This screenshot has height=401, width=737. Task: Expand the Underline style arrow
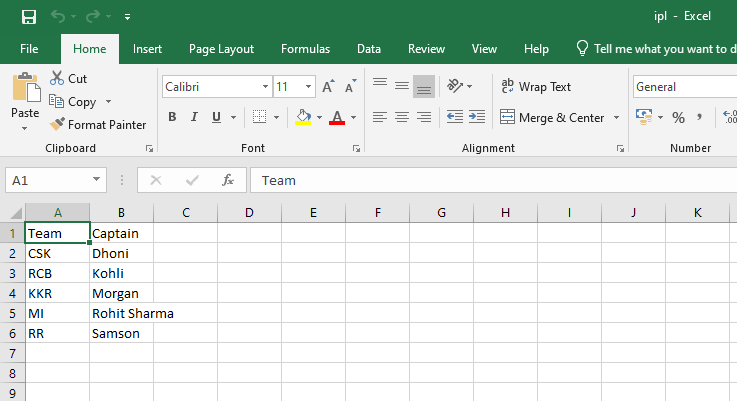coord(233,117)
